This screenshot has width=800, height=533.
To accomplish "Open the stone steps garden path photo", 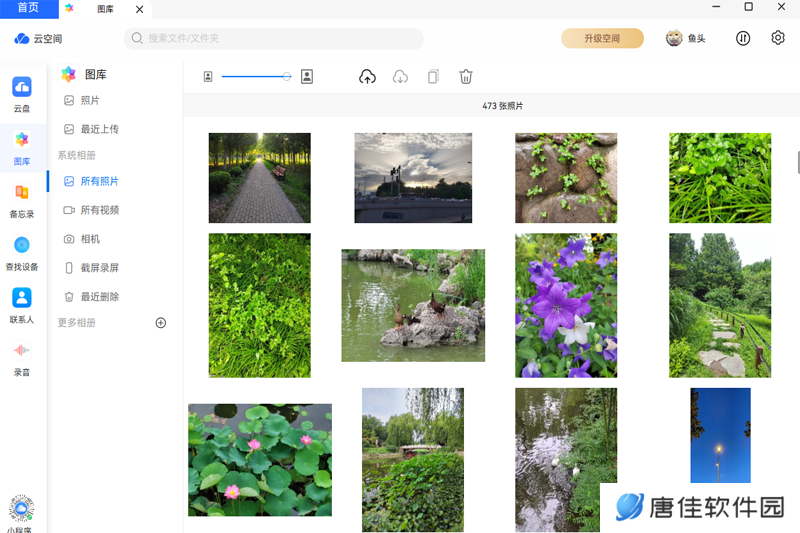I will tap(720, 306).
